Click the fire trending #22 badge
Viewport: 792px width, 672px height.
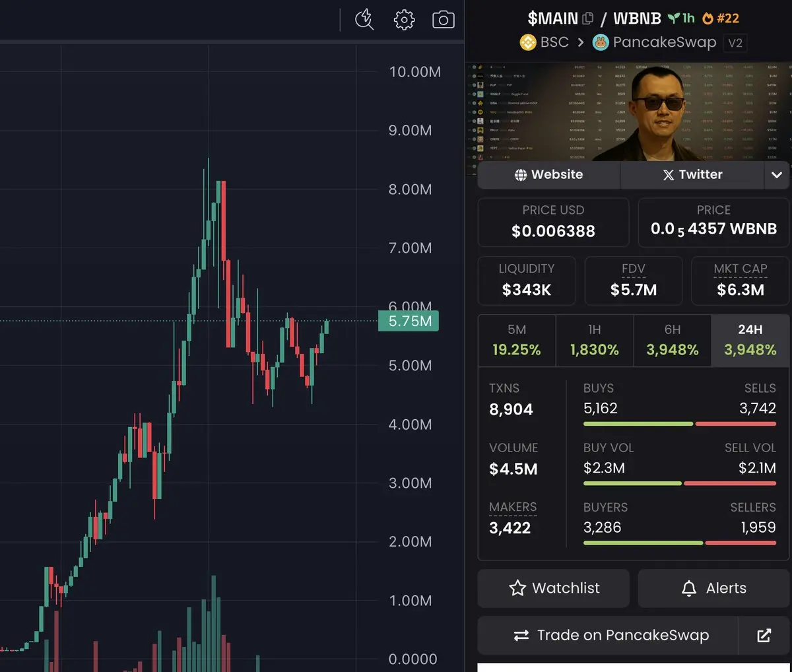pyautogui.click(x=721, y=18)
